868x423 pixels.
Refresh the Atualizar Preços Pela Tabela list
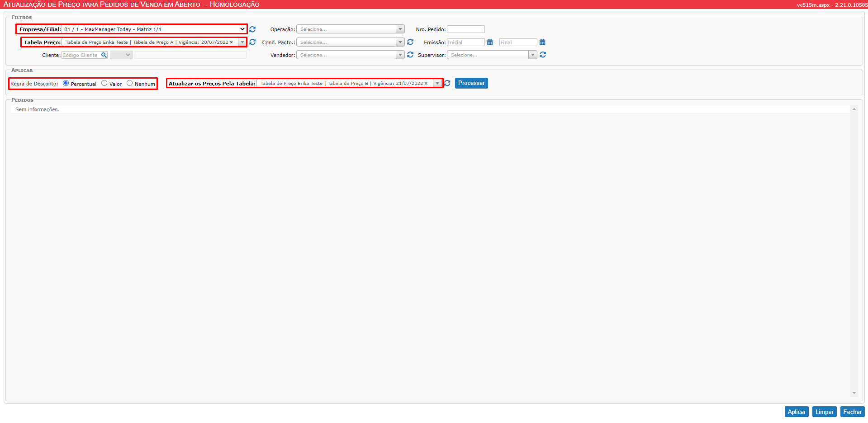pos(447,83)
